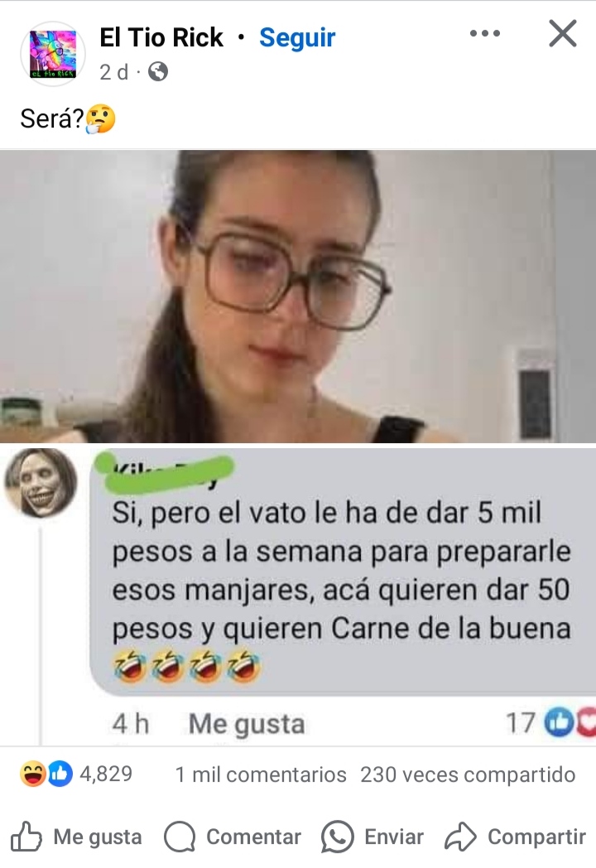Image resolution: width=596 pixels, height=868 pixels.
Task: Open 1 mil comentarios
Action: click(x=261, y=774)
